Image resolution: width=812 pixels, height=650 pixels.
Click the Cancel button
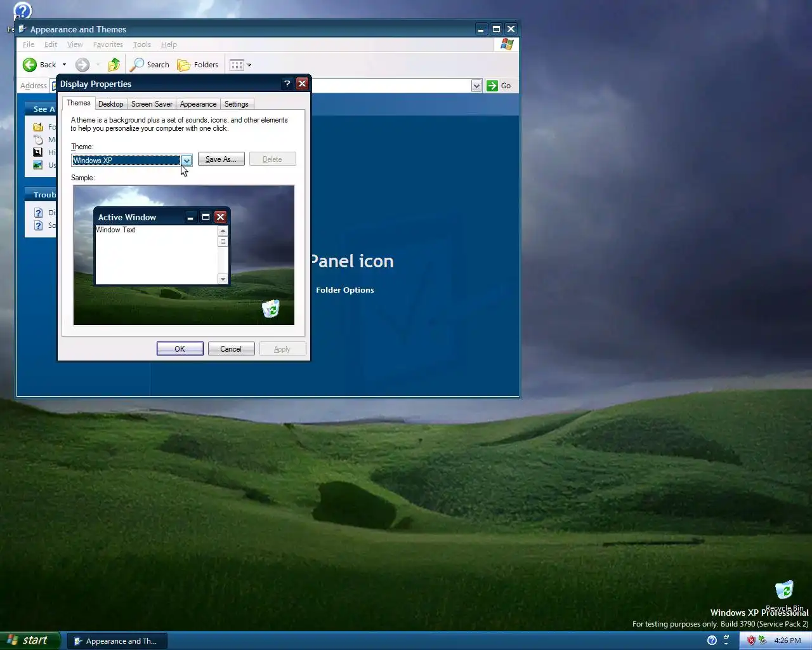coord(231,348)
